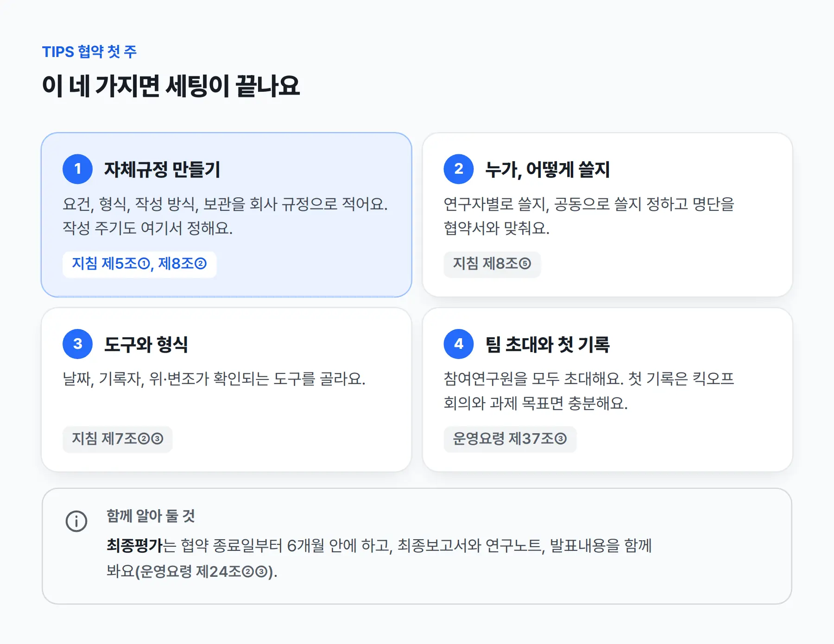Image resolution: width=834 pixels, height=644 pixels.
Task: Open the '운영요령 제37조③' reference tag
Action: (x=510, y=439)
